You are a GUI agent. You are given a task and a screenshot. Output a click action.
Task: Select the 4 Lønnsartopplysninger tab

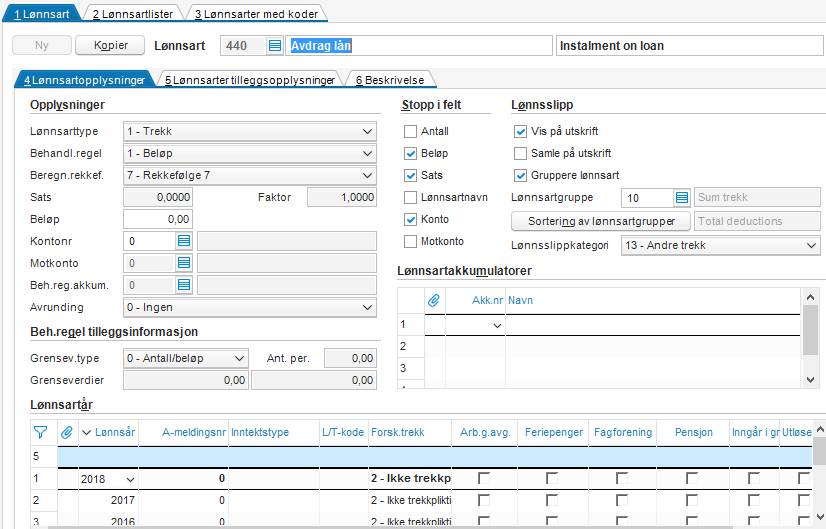click(84, 80)
